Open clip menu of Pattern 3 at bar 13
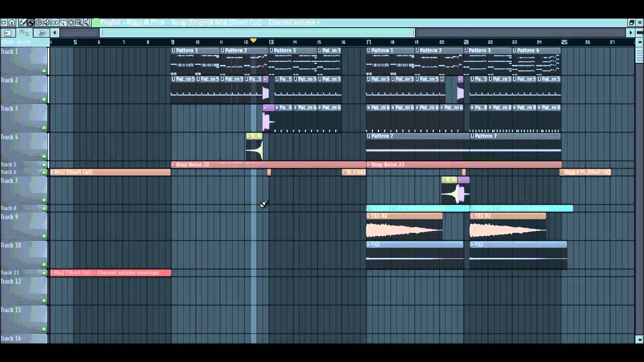The image size is (644, 362). pyautogui.click(x=271, y=50)
